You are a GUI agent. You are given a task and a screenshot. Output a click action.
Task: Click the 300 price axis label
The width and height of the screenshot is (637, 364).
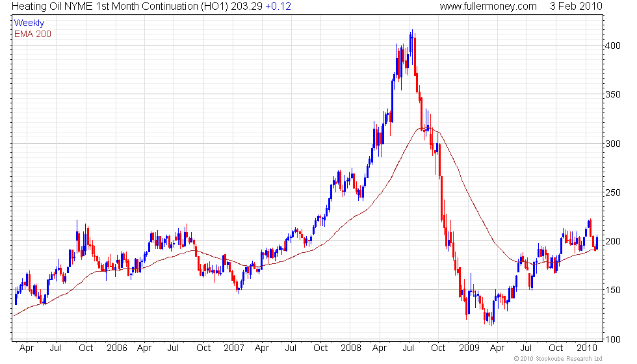[612, 144]
